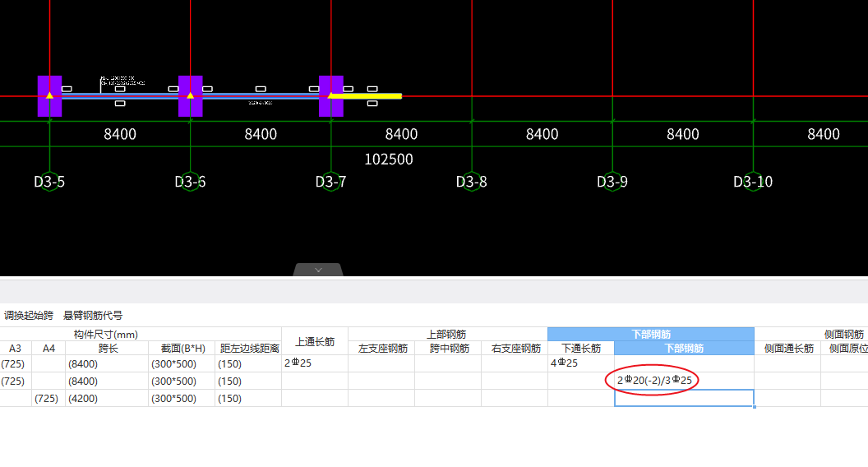Select the 跨中钢筋 column header
This screenshot has width=868, height=467.
449,348
